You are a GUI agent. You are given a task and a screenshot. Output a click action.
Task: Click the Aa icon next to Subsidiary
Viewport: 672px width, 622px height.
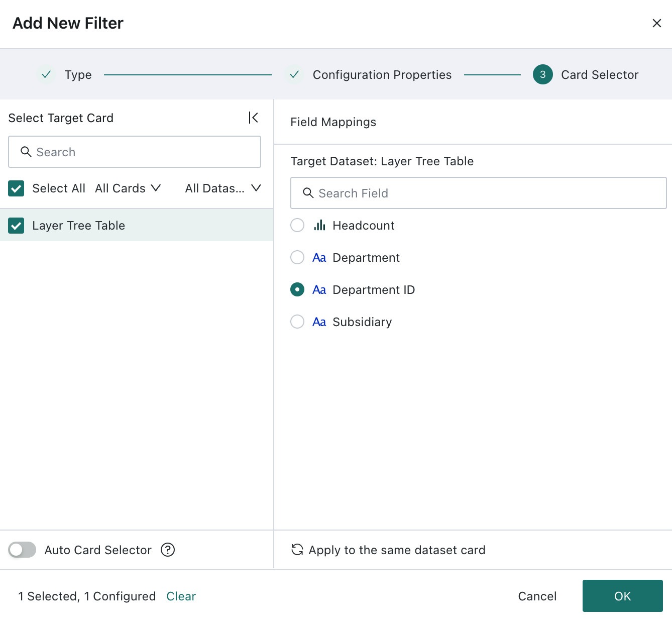[319, 322]
